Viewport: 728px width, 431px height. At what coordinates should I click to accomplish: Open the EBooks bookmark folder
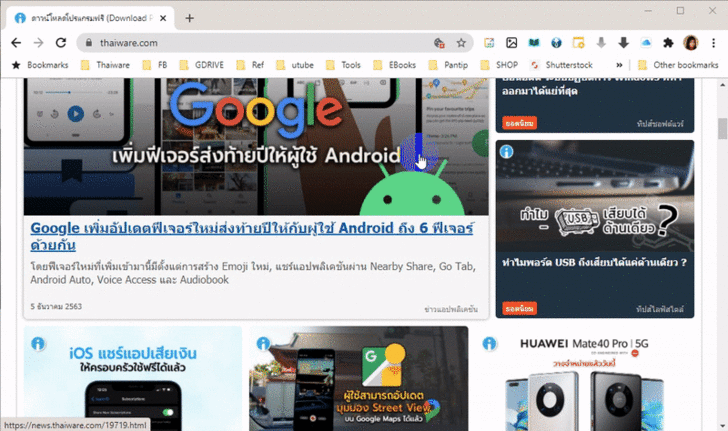coord(394,65)
